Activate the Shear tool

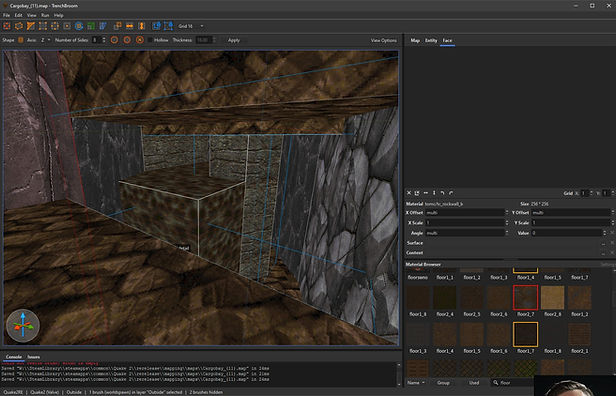click(103, 26)
